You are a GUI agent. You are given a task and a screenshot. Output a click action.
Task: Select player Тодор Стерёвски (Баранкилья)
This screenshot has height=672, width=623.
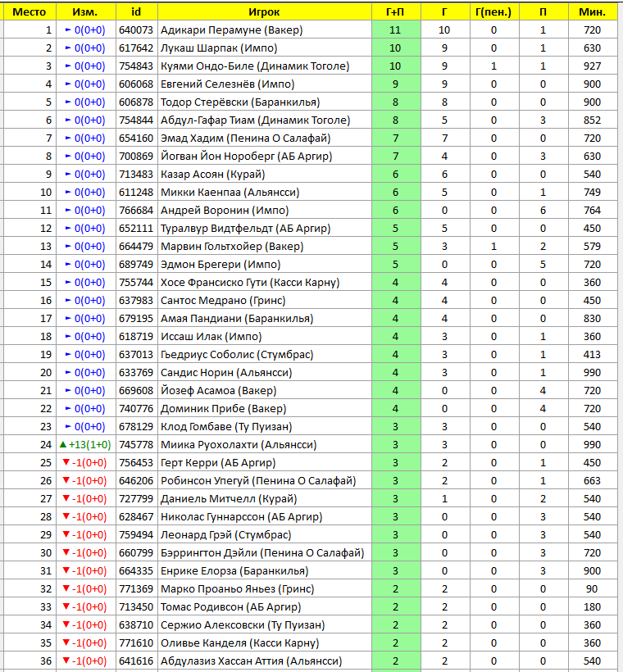[x=240, y=102]
